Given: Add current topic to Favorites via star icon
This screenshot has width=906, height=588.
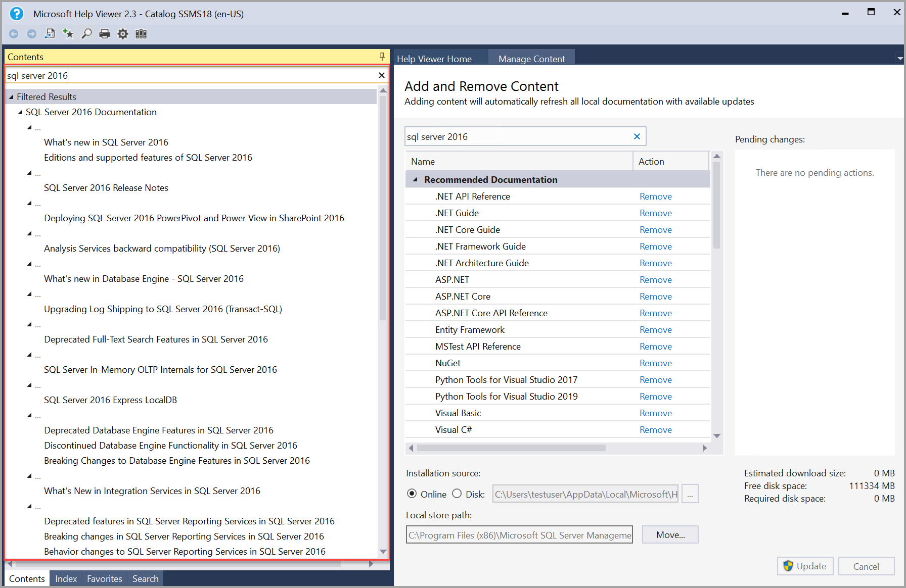Looking at the screenshot, I should 68,33.
